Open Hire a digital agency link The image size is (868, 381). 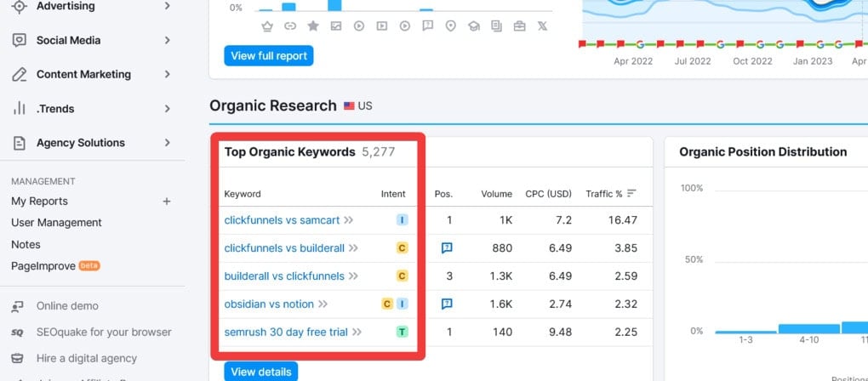coord(86,358)
